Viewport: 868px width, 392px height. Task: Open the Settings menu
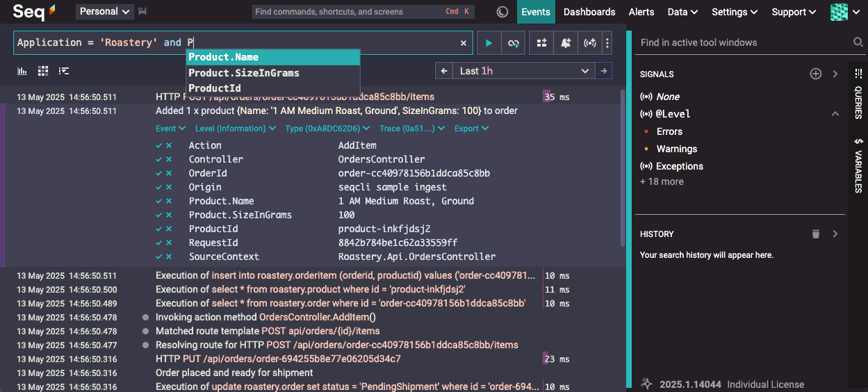point(735,12)
